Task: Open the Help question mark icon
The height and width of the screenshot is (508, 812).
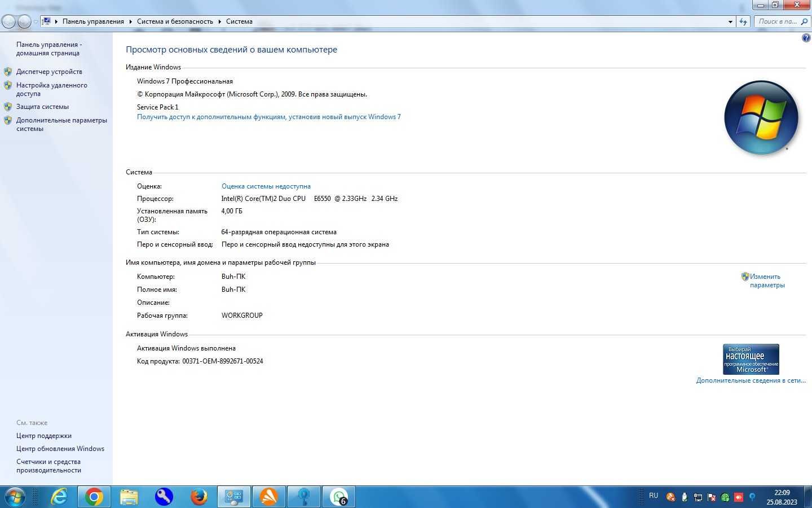Action: tap(806, 38)
